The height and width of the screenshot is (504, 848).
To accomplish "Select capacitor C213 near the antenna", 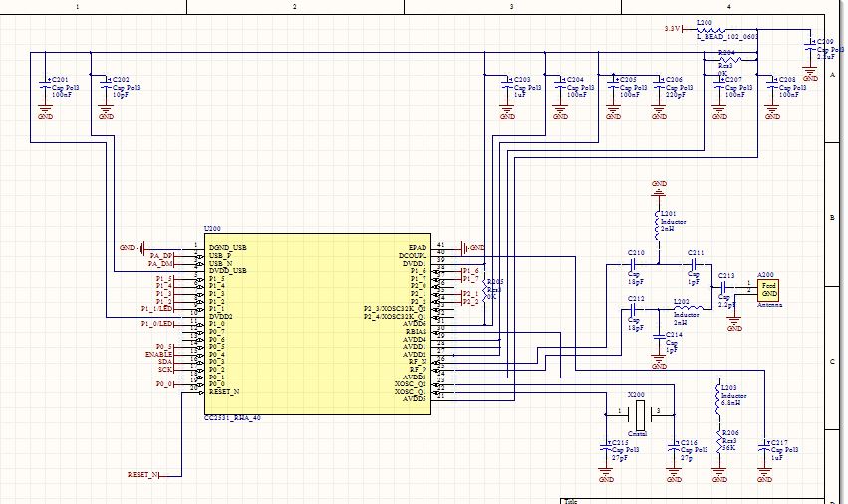I will point(726,287).
